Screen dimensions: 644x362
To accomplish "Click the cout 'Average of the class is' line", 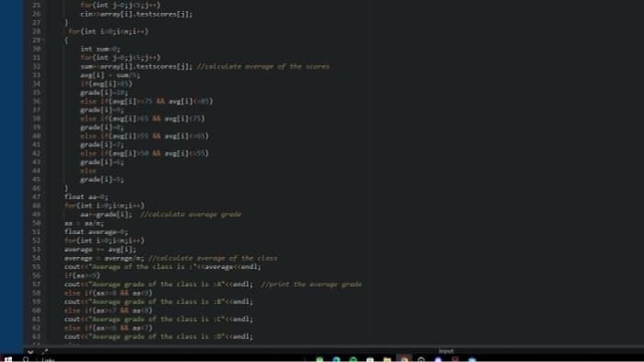I will (x=163, y=266).
